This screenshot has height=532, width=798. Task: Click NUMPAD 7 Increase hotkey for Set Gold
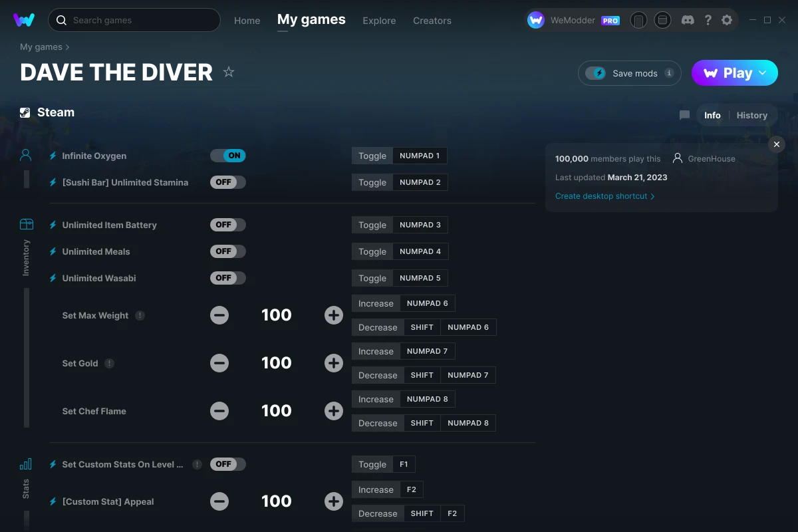click(x=427, y=351)
